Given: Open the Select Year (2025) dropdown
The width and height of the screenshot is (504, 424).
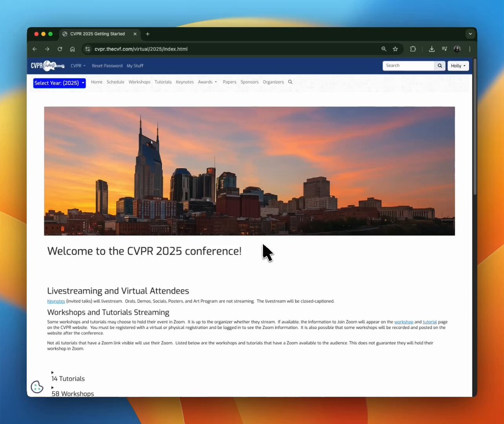Looking at the screenshot, I should tap(59, 83).
